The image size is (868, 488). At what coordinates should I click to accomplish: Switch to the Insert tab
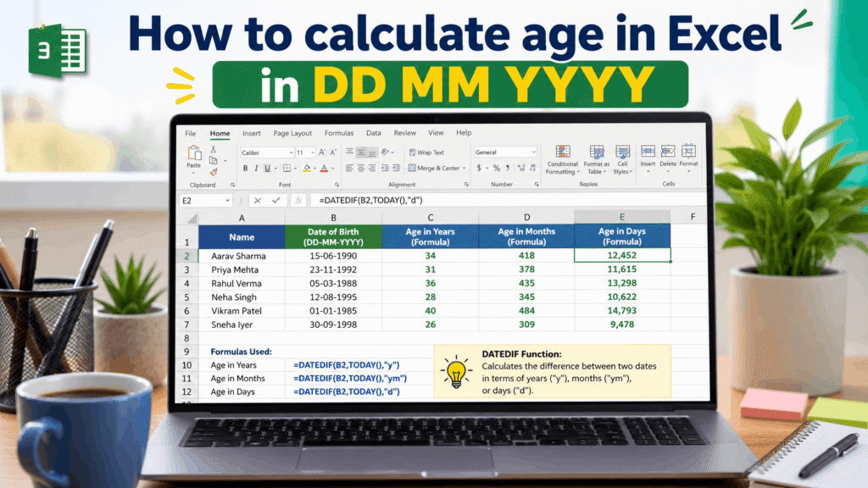click(x=251, y=133)
